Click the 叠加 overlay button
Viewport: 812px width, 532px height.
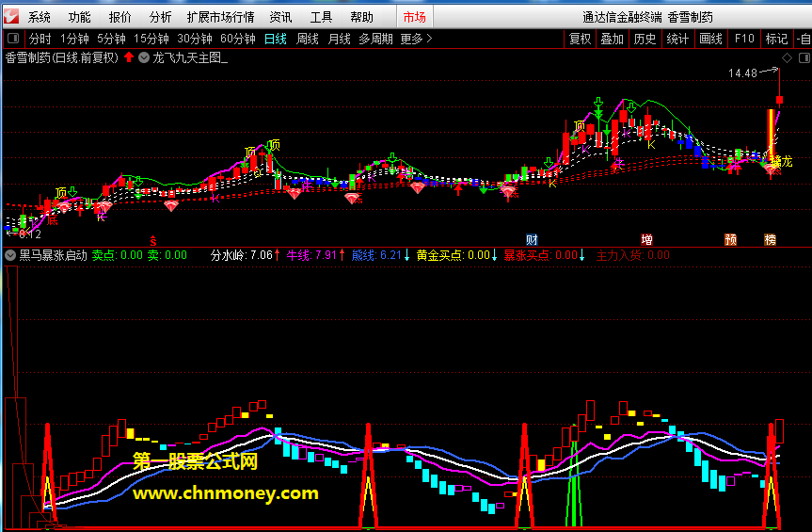[612, 39]
